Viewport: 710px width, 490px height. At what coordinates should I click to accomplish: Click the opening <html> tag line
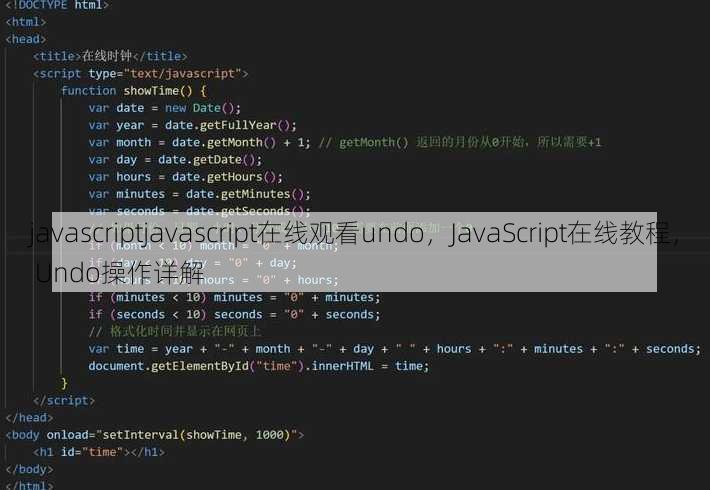(x=26, y=22)
